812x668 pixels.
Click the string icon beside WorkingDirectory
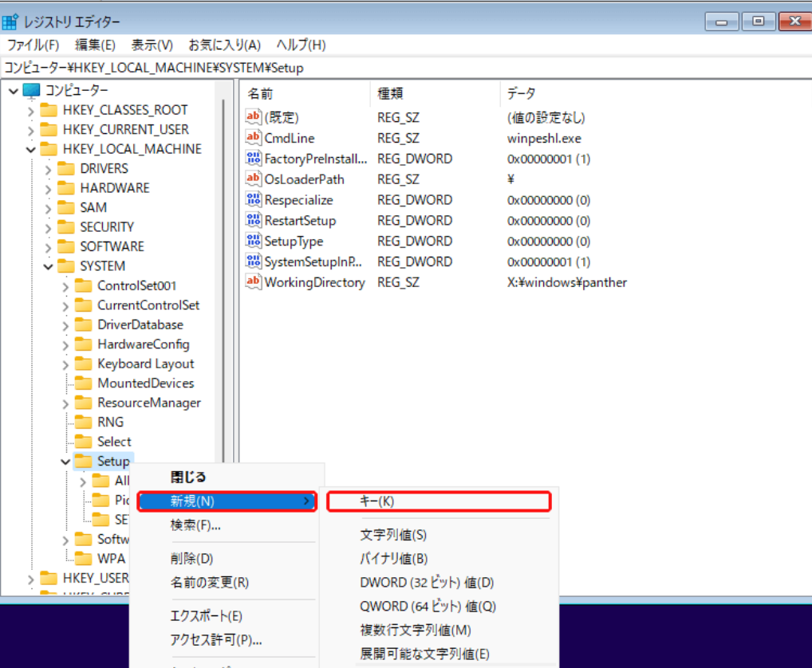253,282
